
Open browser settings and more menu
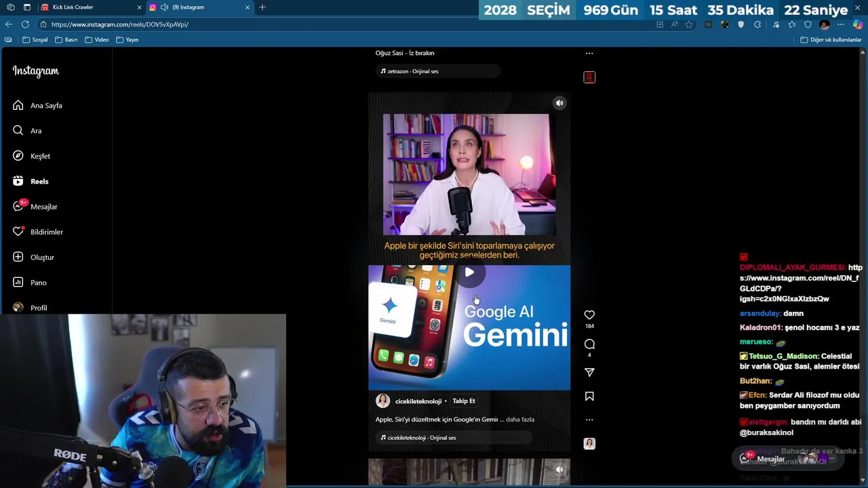841,24
